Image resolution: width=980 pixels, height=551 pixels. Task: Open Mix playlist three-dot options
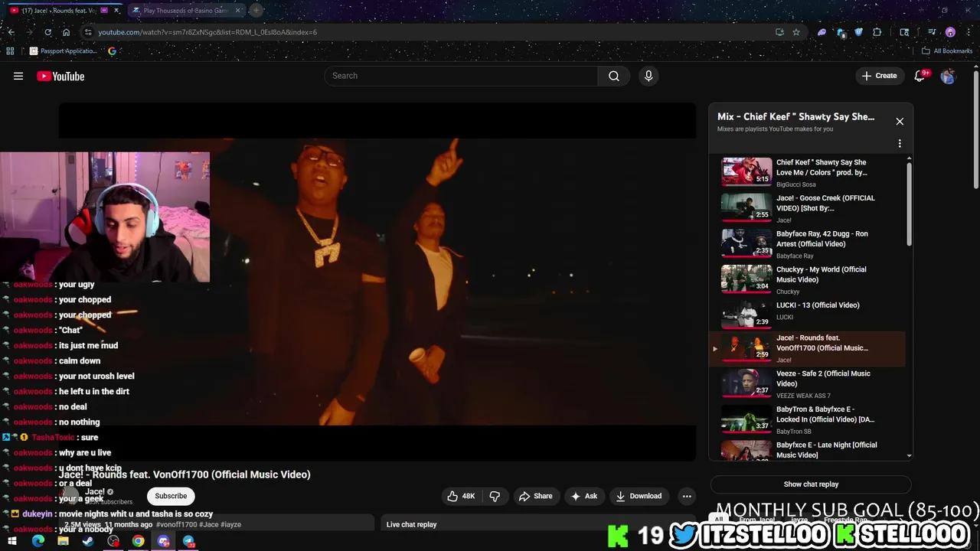coord(900,143)
